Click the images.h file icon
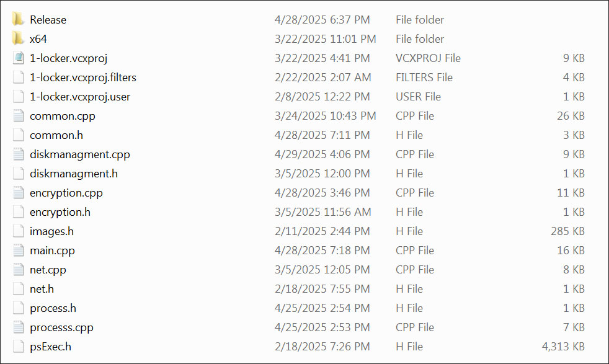 pos(18,231)
